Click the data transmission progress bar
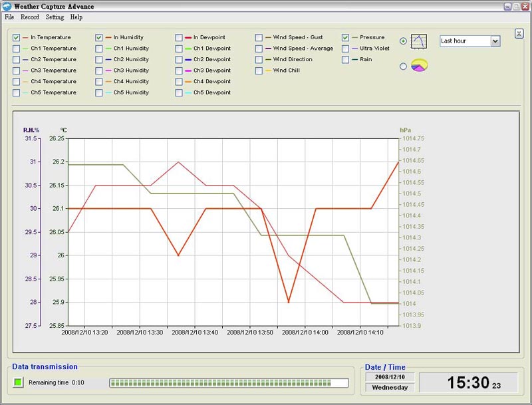532x405 pixels. (229, 383)
